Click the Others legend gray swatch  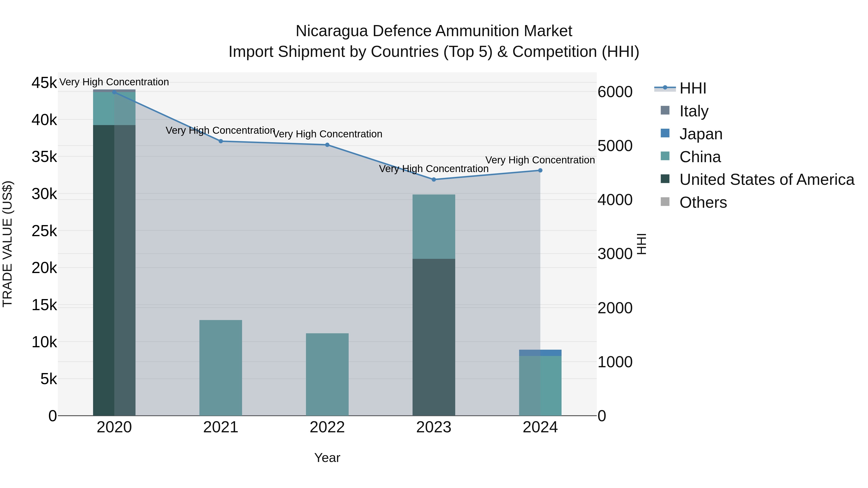(665, 202)
